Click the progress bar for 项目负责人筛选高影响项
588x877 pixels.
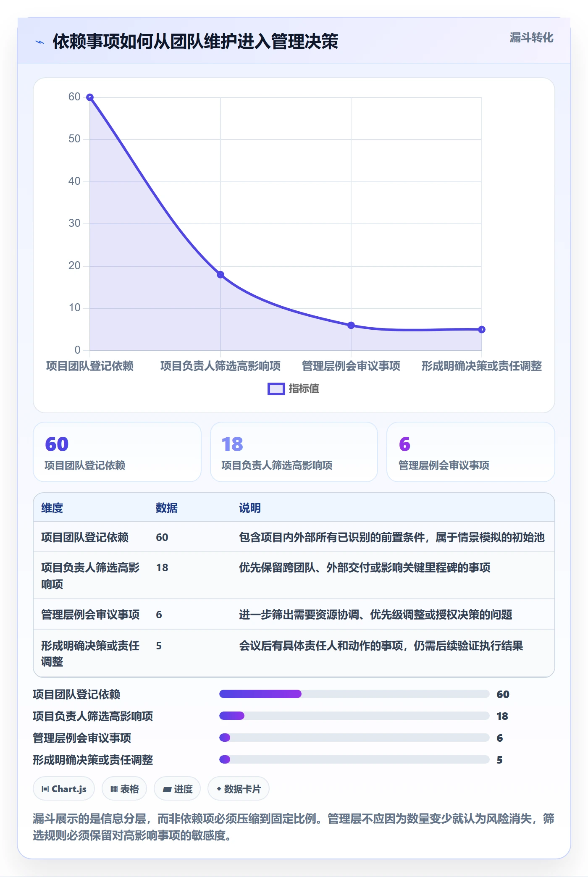pyautogui.click(x=354, y=716)
